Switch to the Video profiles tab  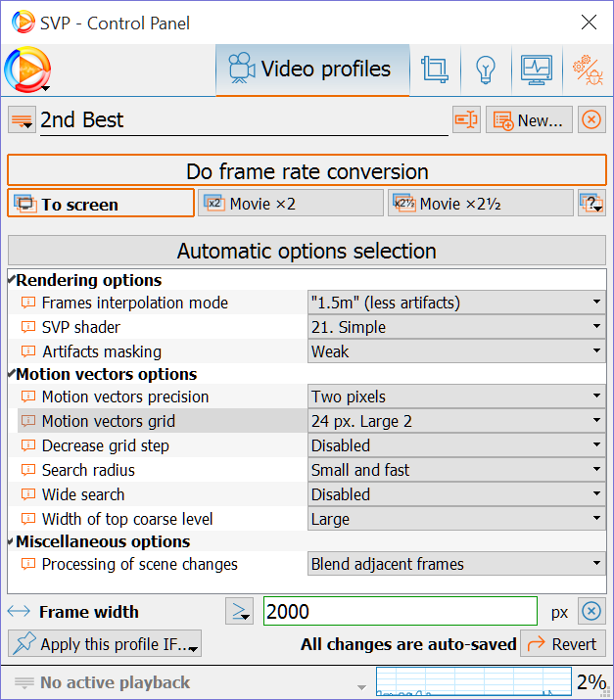[x=311, y=70]
